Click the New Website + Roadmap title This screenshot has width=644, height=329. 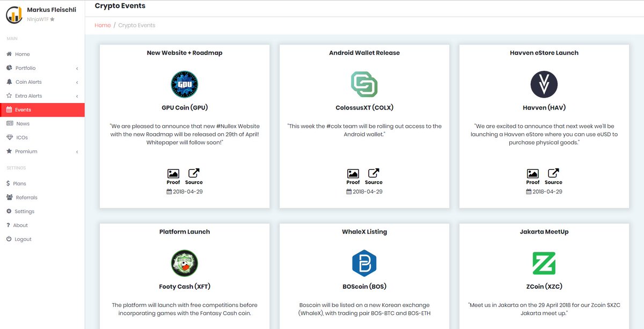[185, 53]
